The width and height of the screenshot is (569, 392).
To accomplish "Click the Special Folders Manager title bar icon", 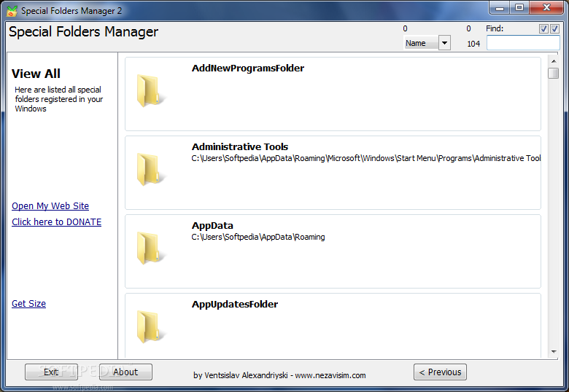I will click(12, 11).
